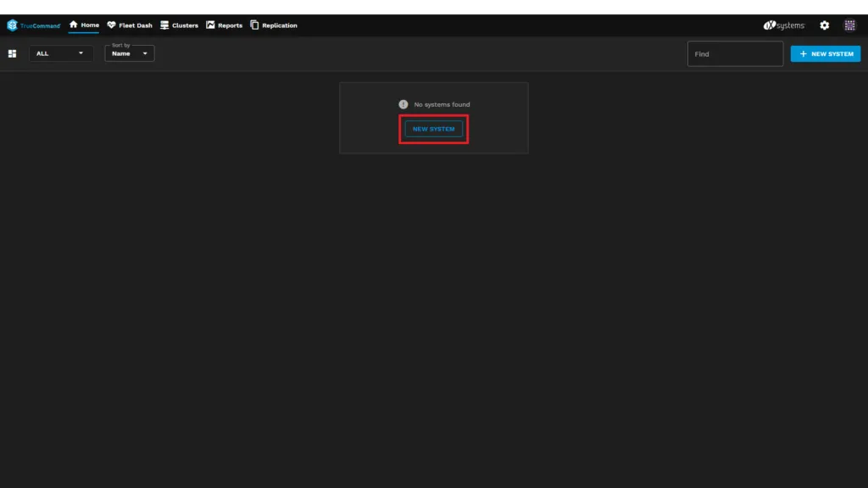The height and width of the screenshot is (488, 868).
Task: Click the info icon beside No systems found
Action: [x=403, y=103]
